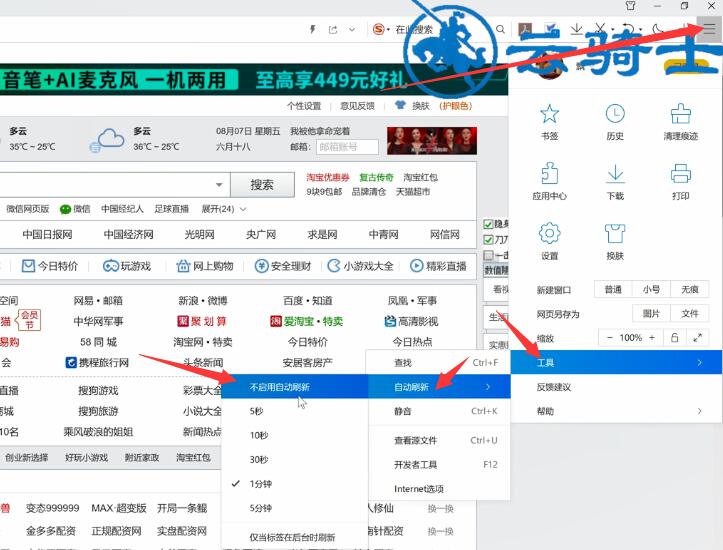
Task: Select 30秒 refresh interval
Action: (294, 460)
